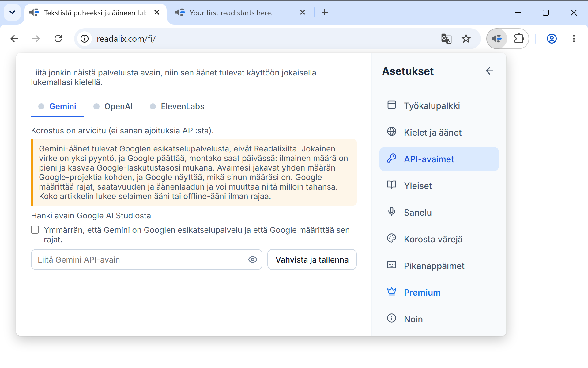Click the Google Translate page icon

[446, 39]
